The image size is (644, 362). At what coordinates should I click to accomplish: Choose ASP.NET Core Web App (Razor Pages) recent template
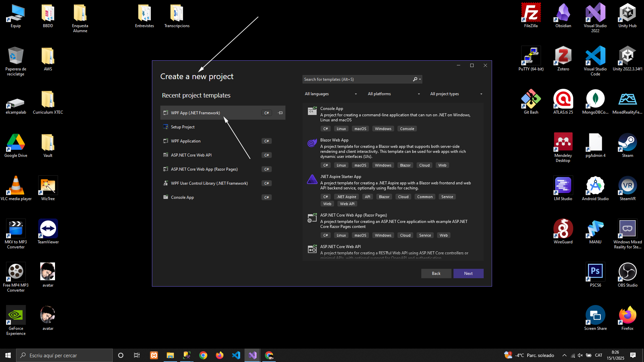click(x=204, y=169)
